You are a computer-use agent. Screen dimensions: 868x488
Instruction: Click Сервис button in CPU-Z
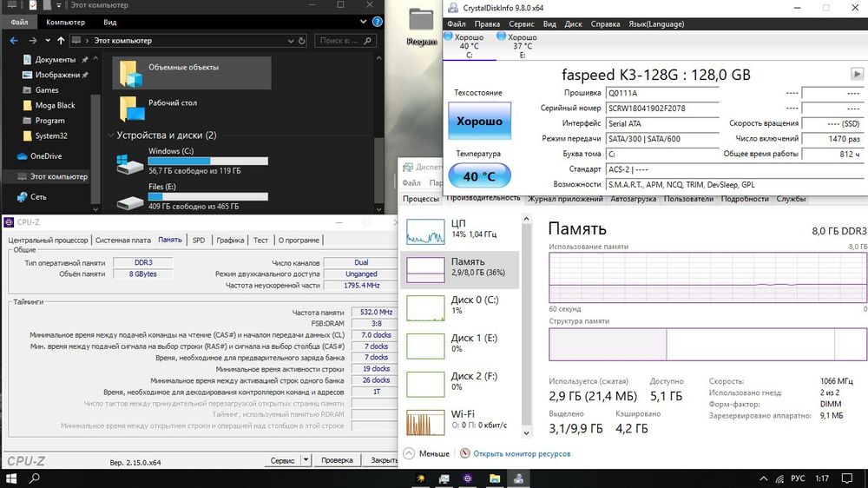(x=282, y=460)
